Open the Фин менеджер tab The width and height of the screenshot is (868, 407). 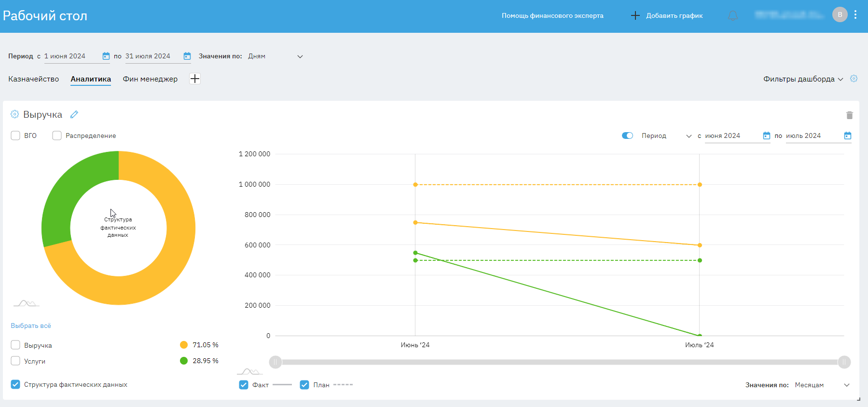click(150, 79)
